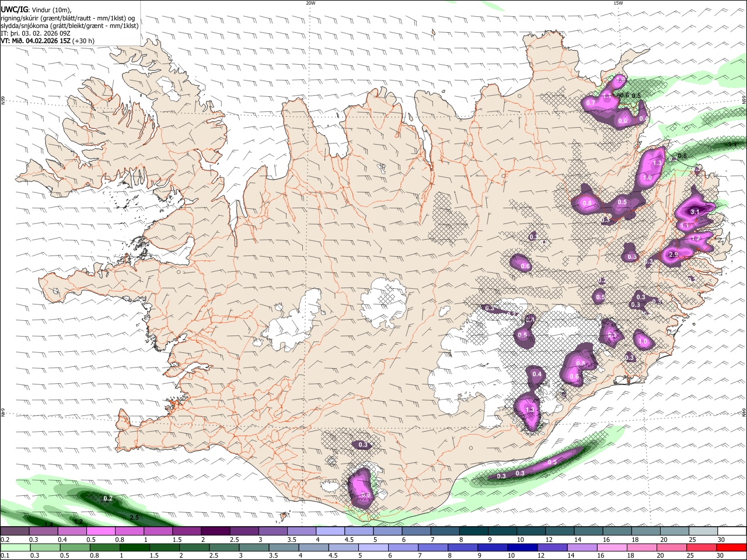The height and width of the screenshot is (560, 747).
Task: Click the 15W longitude label
Action: [617, 3]
